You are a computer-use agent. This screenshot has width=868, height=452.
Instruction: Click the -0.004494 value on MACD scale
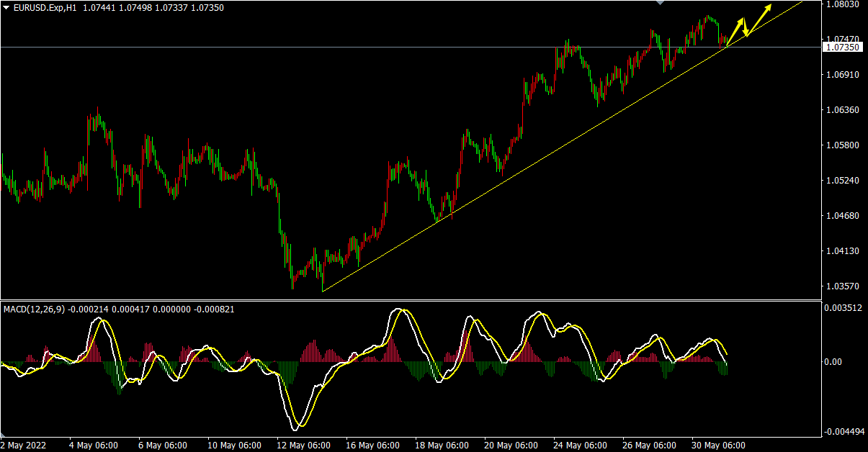pos(844,432)
